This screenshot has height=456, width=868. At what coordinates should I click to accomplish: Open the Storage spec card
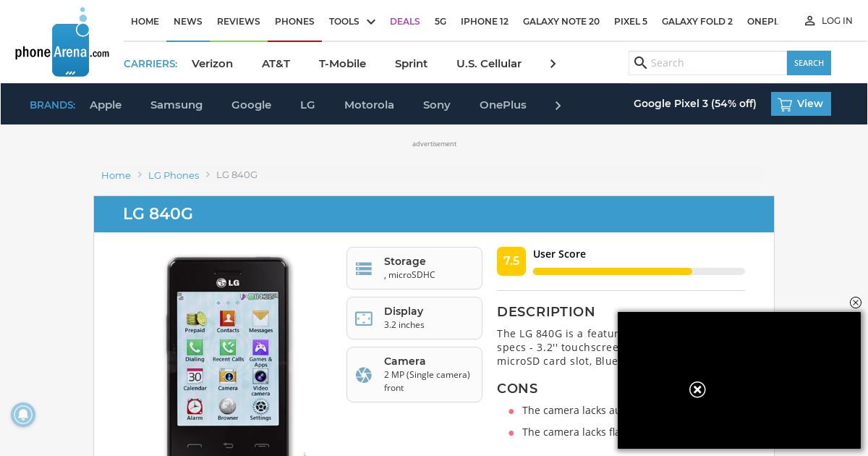tap(414, 268)
